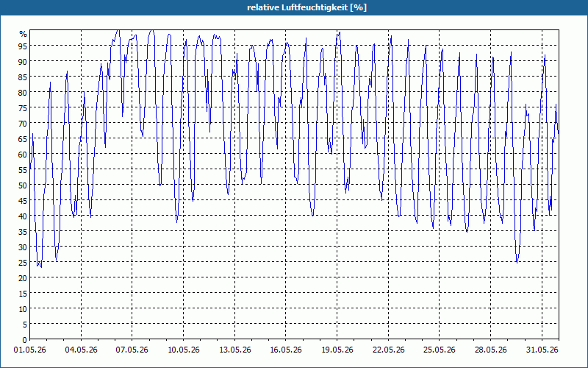Click the y-axis value 0
The width and height of the screenshot is (588, 368).
coord(25,340)
